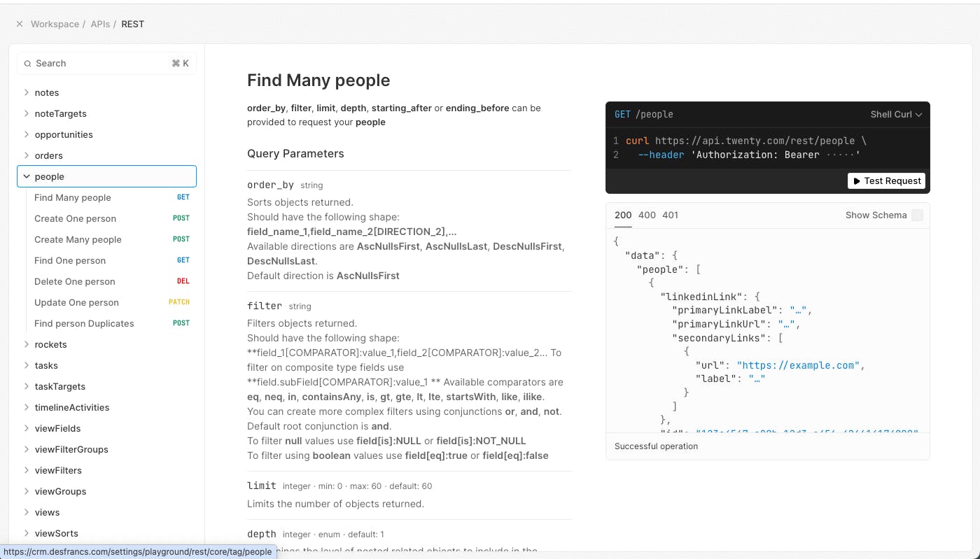Image resolution: width=980 pixels, height=559 pixels.
Task: Open Find One person endpoint
Action: (112, 260)
